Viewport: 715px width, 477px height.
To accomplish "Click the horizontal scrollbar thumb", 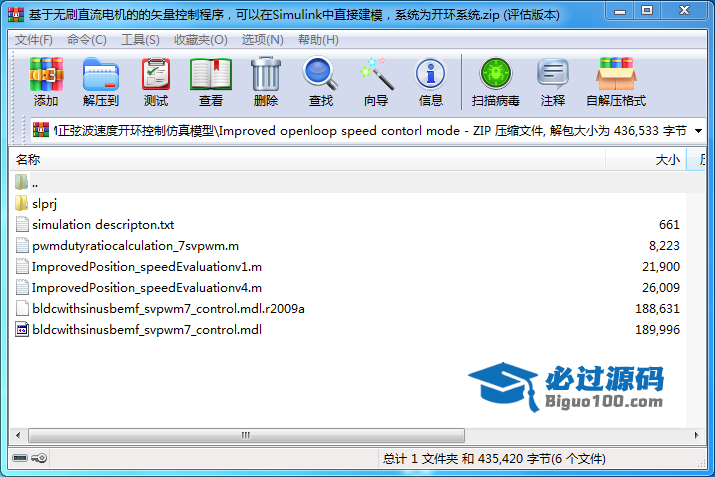I will point(246,435).
